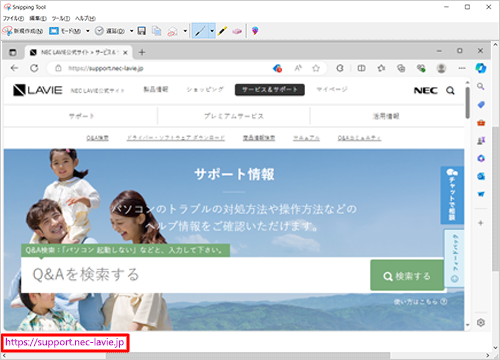Image resolution: width=500 pixels, height=360 pixels.
Task: Close the NEC LAVIE browser tab
Action: click(125, 53)
